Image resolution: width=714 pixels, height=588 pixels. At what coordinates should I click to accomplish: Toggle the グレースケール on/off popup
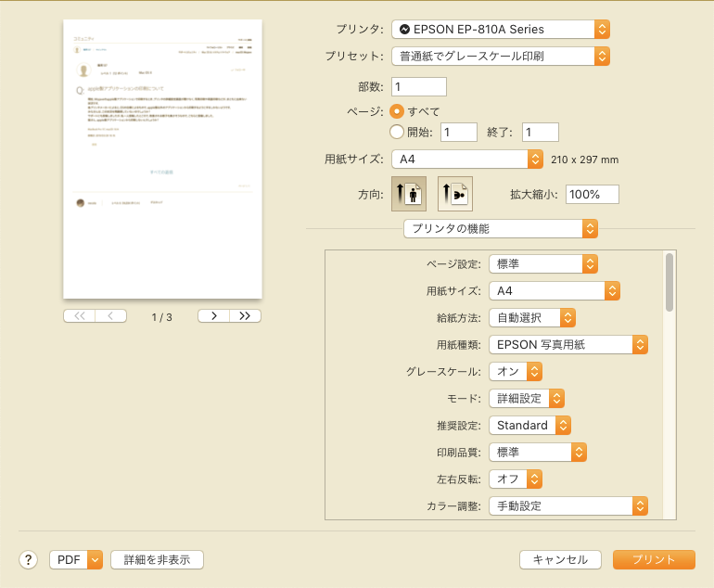point(515,371)
